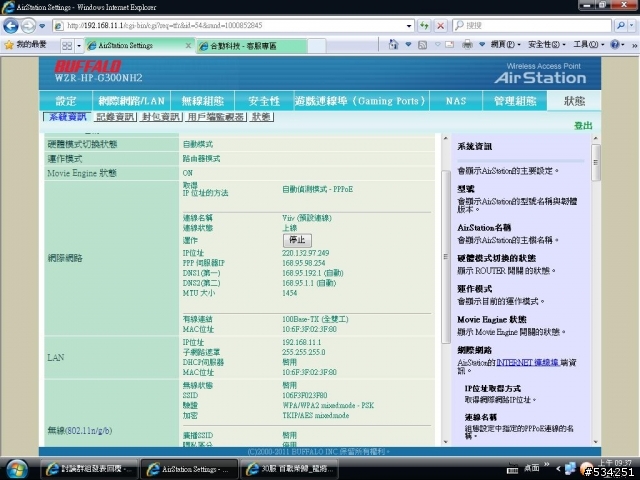Click the Windows Start orb

(16, 468)
